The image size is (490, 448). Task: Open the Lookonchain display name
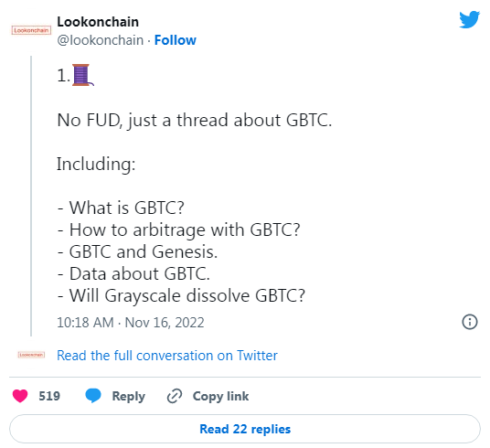pyautogui.click(x=98, y=22)
